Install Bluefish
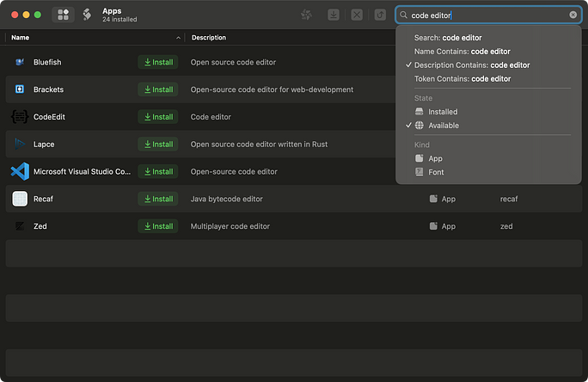The width and height of the screenshot is (588, 382). pyautogui.click(x=158, y=62)
